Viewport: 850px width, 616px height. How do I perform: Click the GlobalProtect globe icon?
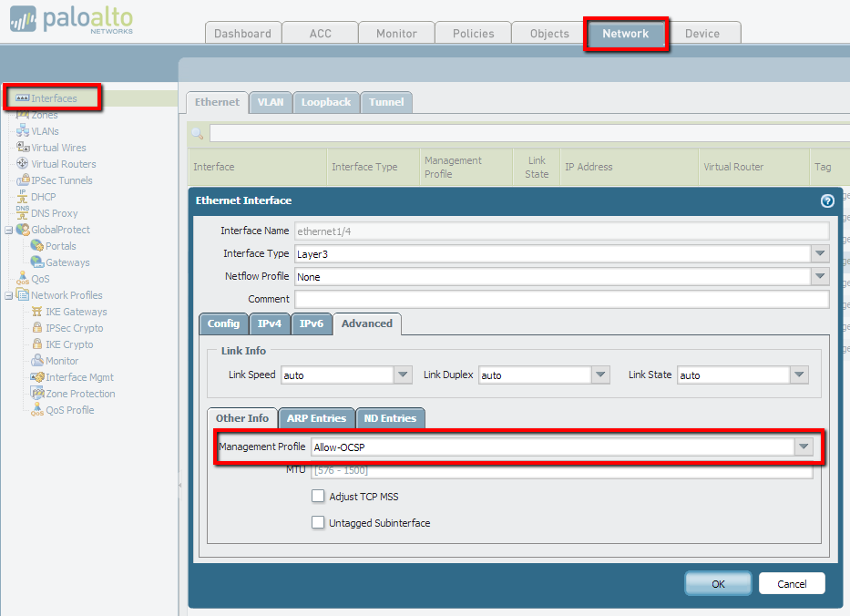pos(23,230)
